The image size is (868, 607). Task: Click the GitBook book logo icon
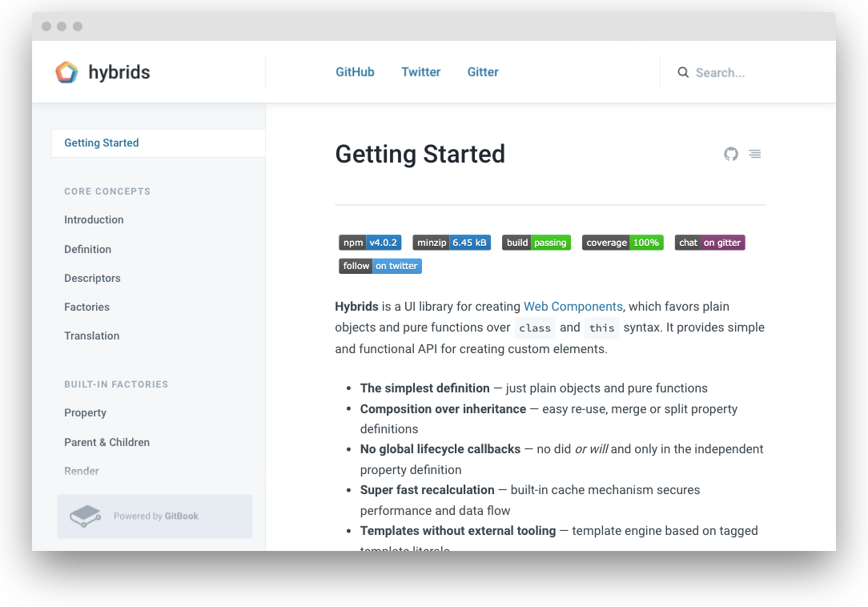coord(85,517)
